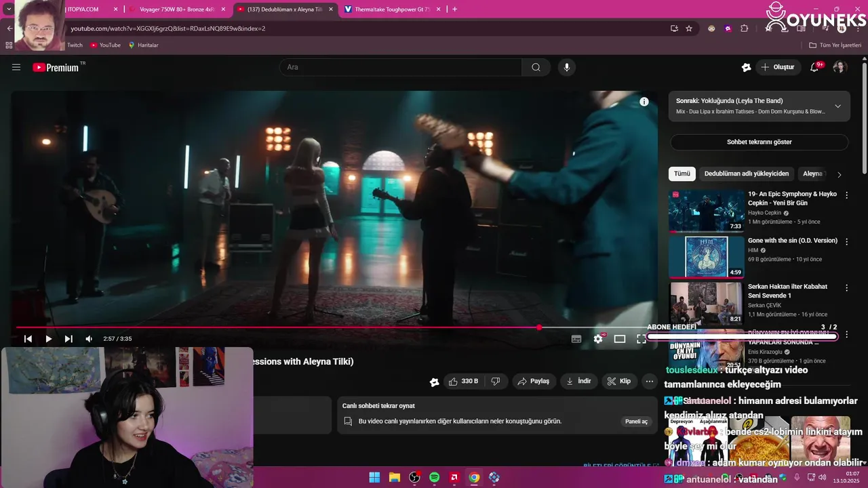The width and height of the screenshot is (868, 488).
Task: Mute the video player volume
Action: [x=89, y=339]
